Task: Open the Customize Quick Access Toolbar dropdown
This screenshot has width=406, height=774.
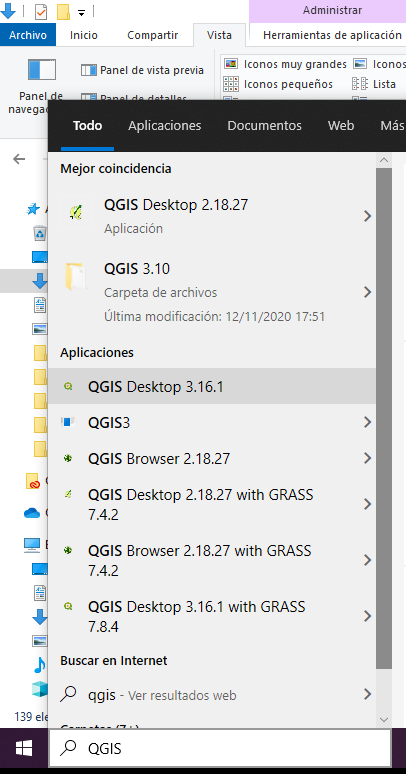Action: pos(81,12)
